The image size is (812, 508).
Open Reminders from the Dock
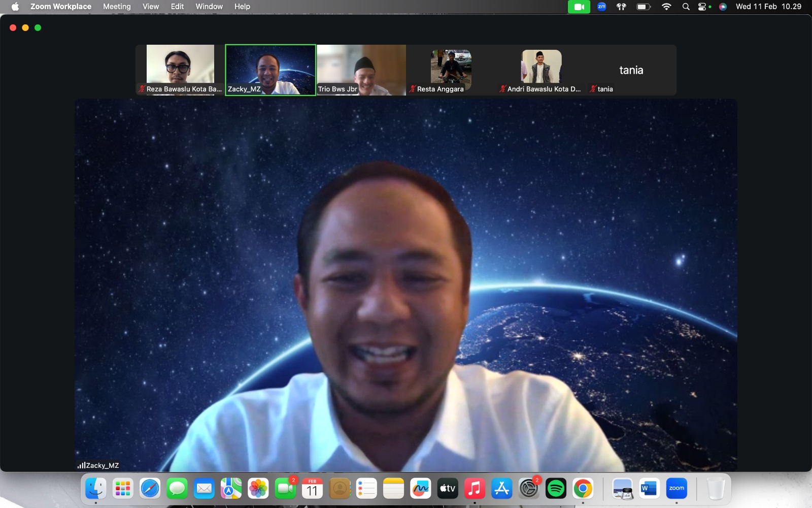(x=366, y=489)
